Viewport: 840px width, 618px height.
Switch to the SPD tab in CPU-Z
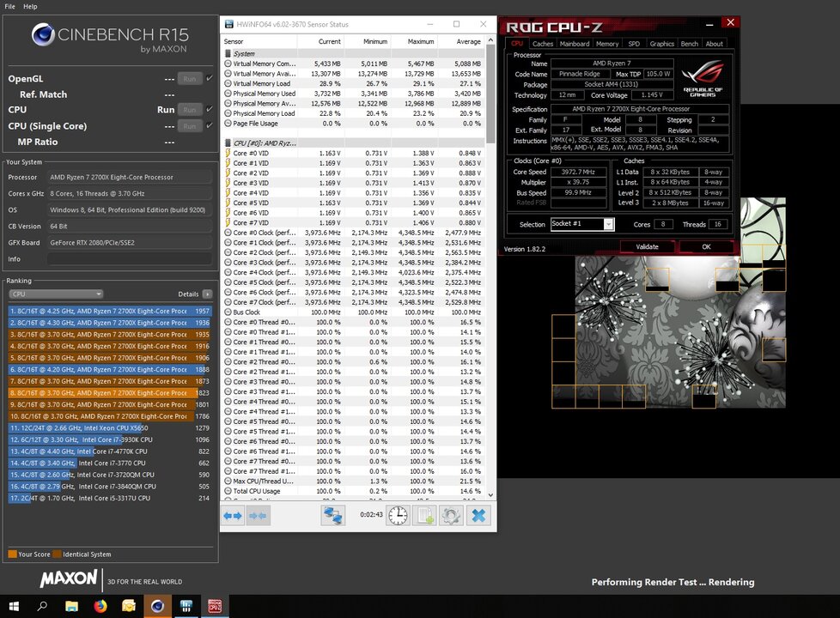coord(634,44)
